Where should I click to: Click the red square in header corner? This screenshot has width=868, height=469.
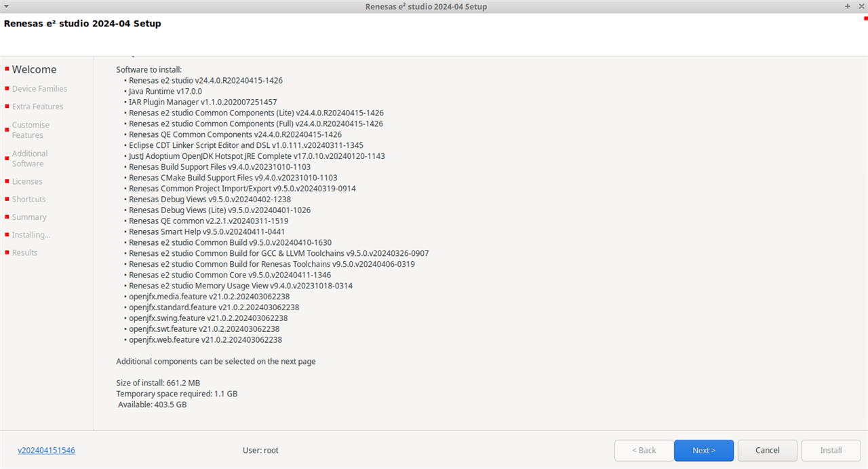[x=865, y=18]
